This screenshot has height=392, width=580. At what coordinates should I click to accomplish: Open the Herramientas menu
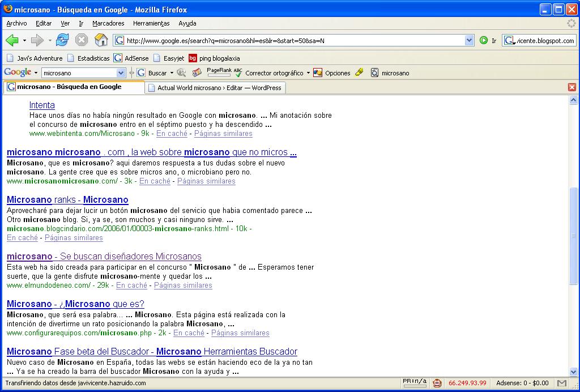tap(151, 23)
